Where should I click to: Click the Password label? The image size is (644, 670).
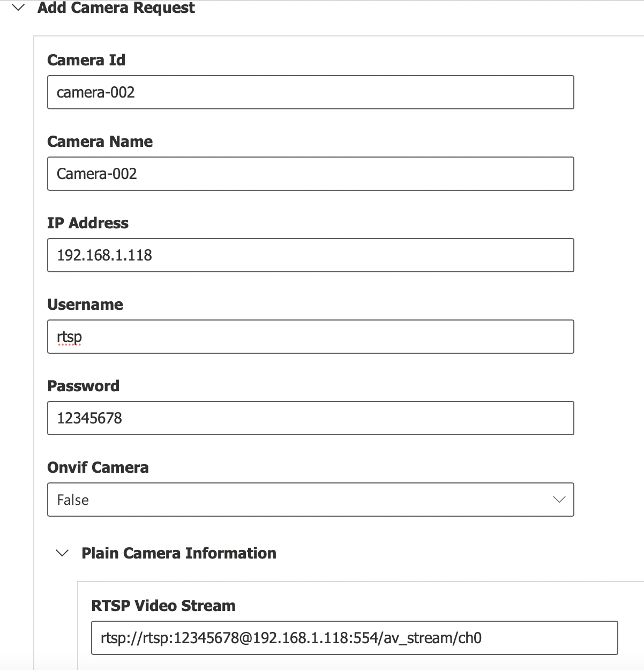point(84,386)
